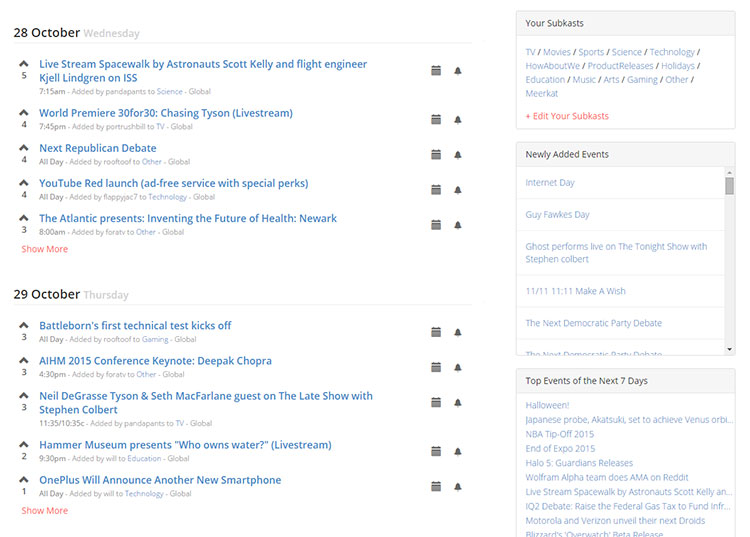This screenshot has width=750, height=537.
Task: Click calendar icon for Neil DeGrasse Tyson event
Action: coord(436,403)
